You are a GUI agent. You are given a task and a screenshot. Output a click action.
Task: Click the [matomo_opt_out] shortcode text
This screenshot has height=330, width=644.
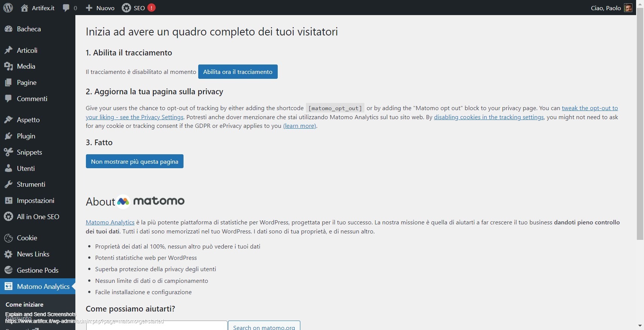[x=335, y=108]
